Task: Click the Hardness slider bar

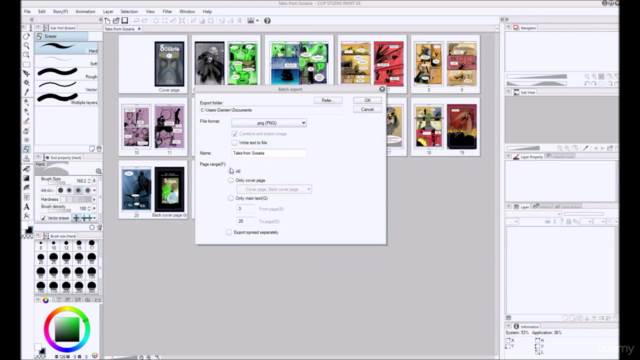Action: coord(76,199)
